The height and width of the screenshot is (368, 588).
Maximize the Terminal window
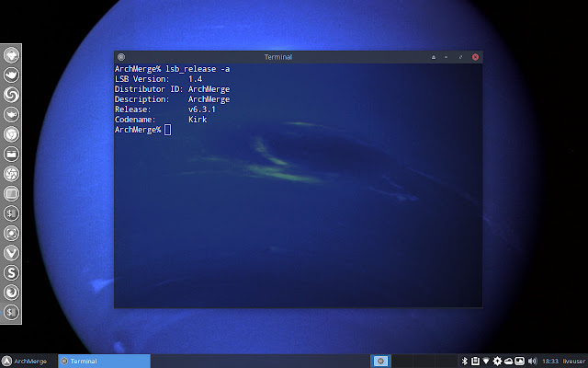[460, 57]
